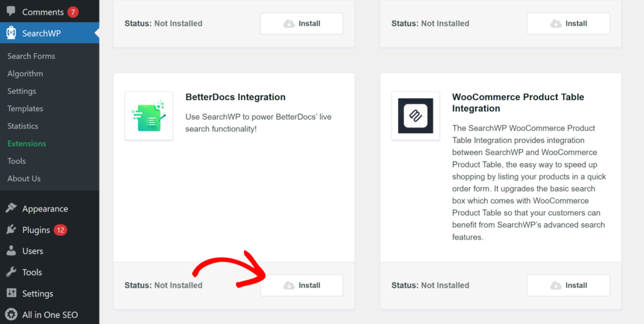Click the Users person icon
Image resolution: width=644 pixels, height=324 pixels.
(x=11, y=251)
